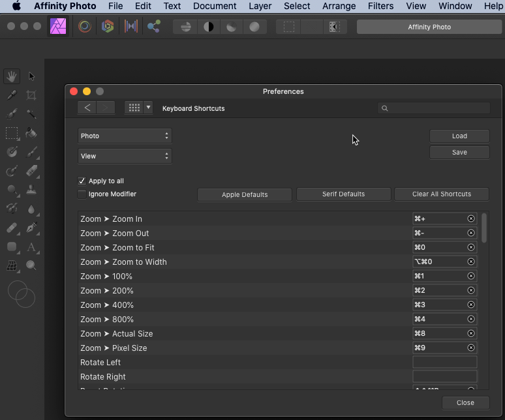The image size is (505, 420).
Task: Clear the Zoom In shortcut
Action: 470,219
